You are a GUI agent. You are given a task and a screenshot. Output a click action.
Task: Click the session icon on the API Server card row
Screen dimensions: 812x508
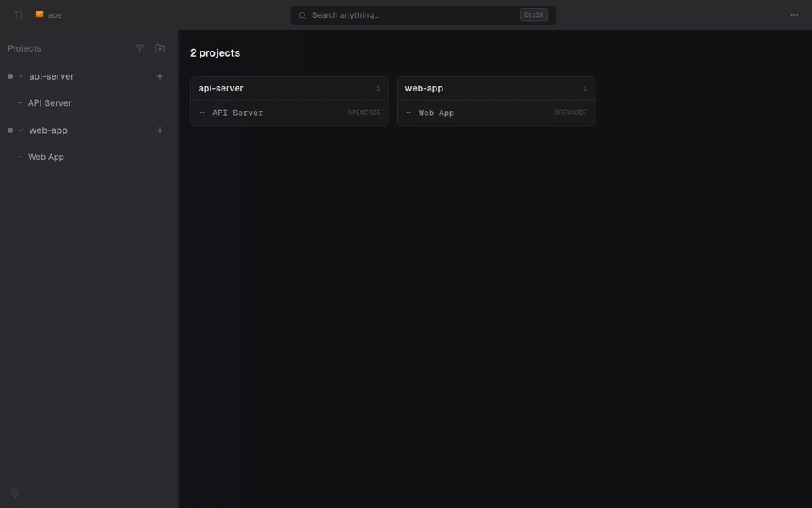[x=202, y=112]
